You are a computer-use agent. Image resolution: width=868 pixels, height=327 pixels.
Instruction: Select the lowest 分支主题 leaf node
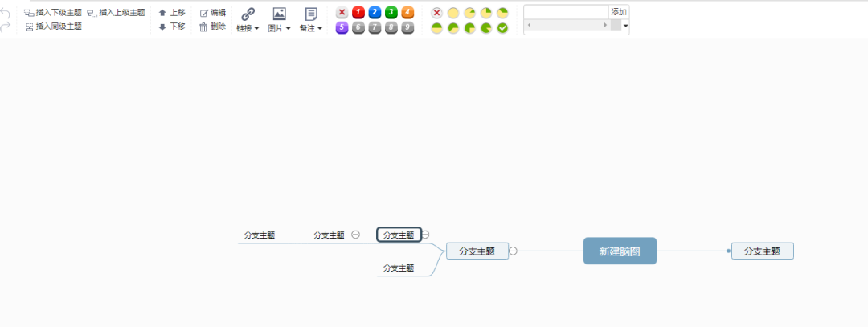(x=399, y=268)
